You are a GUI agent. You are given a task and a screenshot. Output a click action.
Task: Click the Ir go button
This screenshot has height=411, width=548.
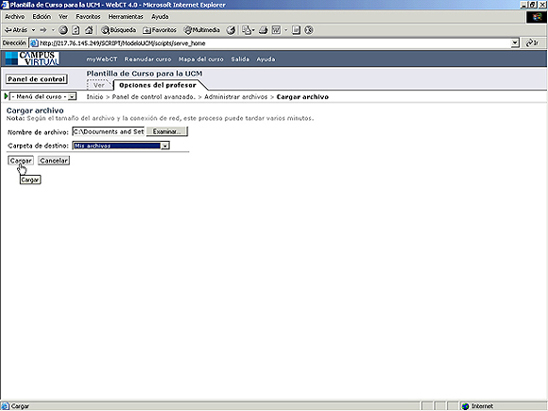pyautogui.click(x=532, y=43)
